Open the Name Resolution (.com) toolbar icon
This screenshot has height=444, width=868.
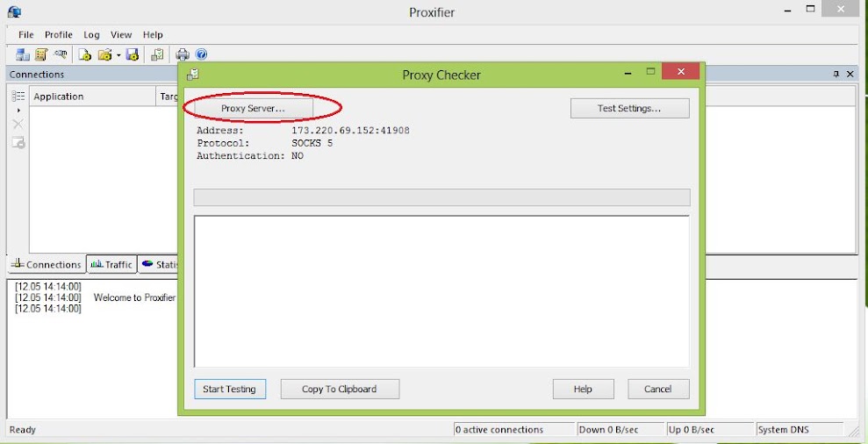coord(61,54)
